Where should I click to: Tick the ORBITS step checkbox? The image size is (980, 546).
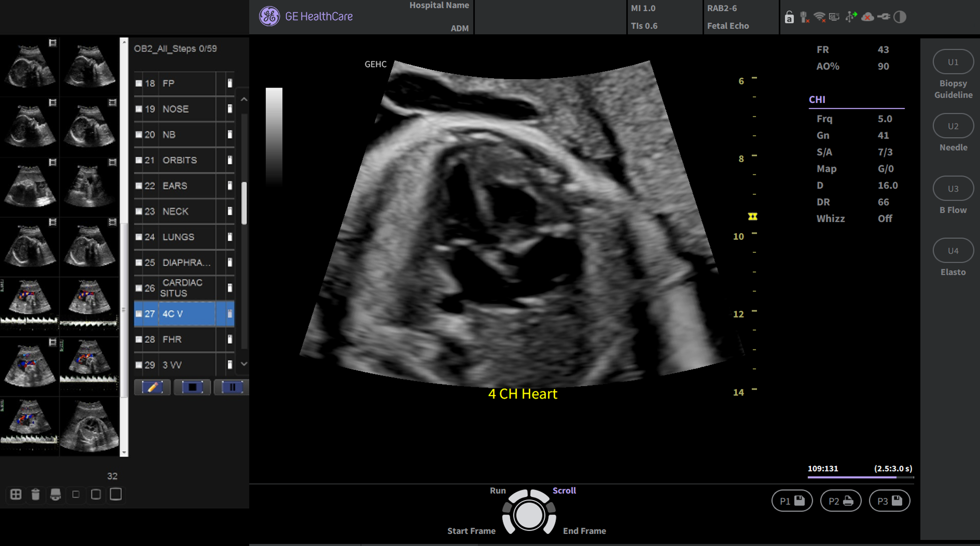tap(139, 160)
